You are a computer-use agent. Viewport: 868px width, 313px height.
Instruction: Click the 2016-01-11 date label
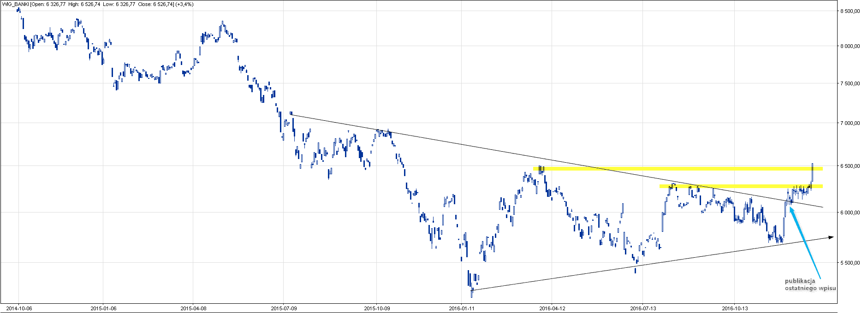click(x=462, y=308)
